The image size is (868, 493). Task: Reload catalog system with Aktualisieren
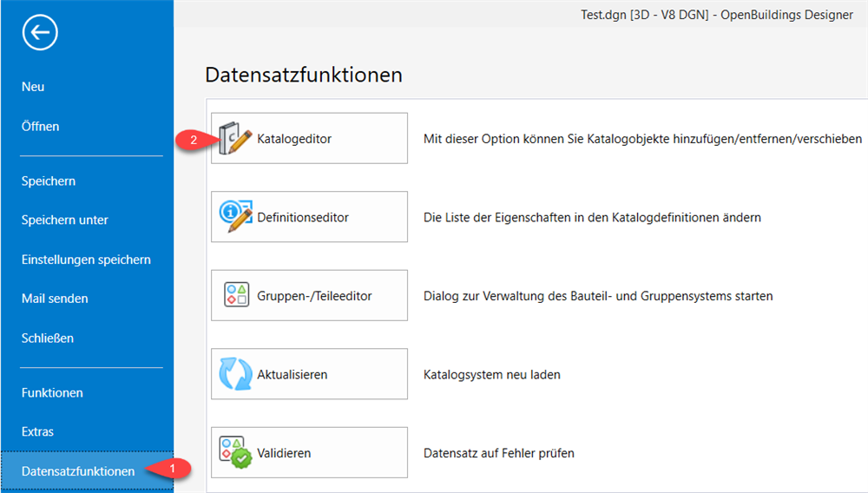(x=309, y=374)
